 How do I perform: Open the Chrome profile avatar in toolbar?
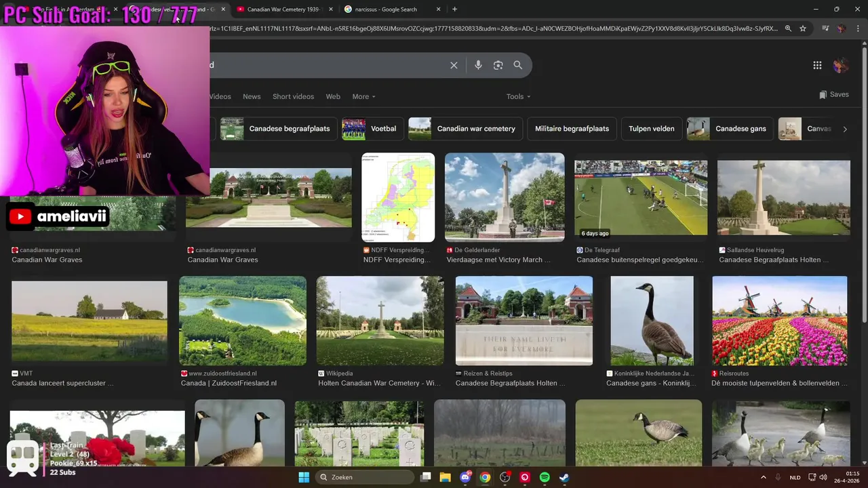[x=842, y=28]
